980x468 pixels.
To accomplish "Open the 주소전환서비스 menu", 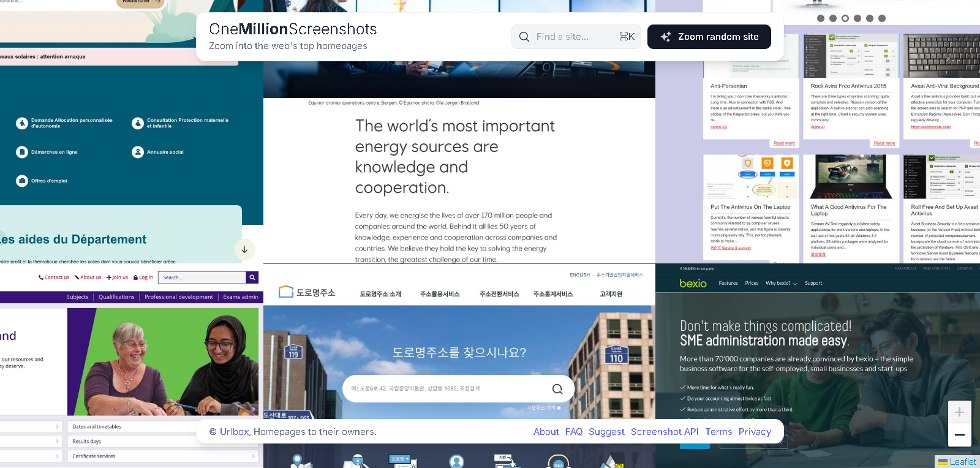I will click(499, 294).
